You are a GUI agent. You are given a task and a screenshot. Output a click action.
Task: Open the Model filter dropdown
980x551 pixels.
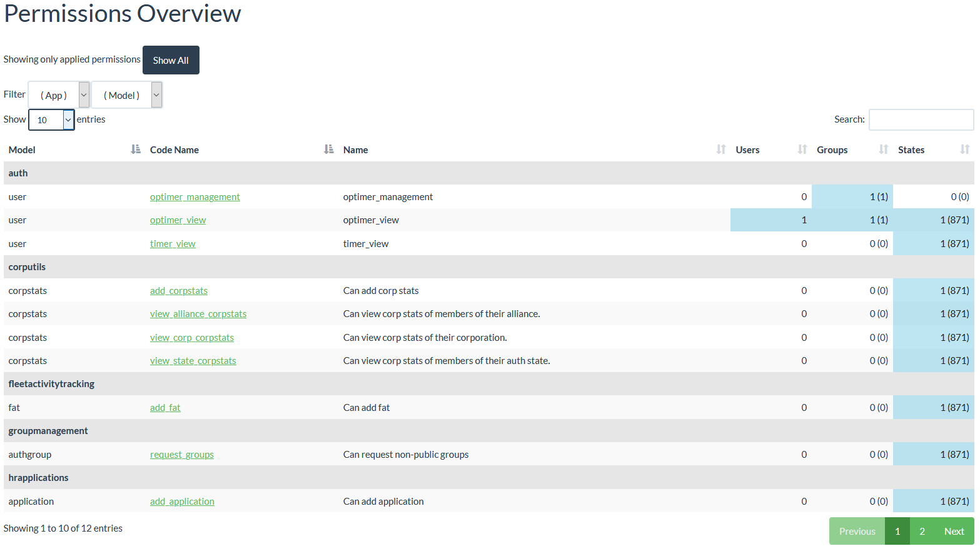point(127,95)
